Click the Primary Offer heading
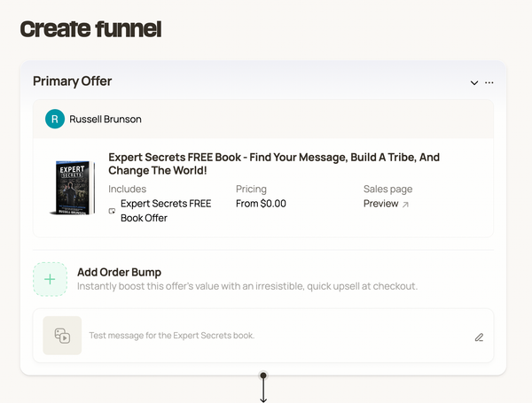The image size is (532, 403). pos(73,81)
